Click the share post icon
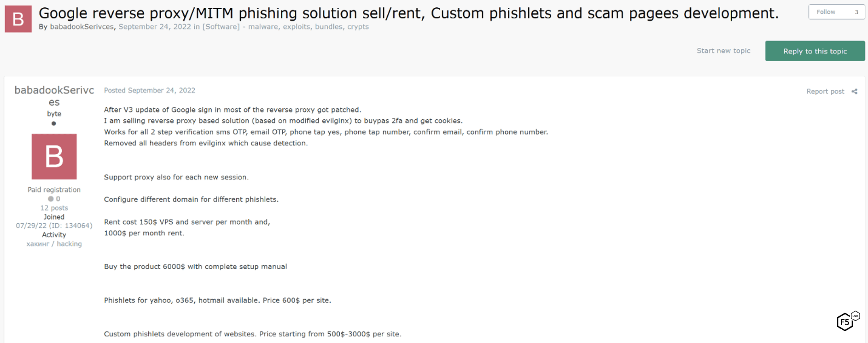Image resolution: width=868 pixels, height=343 pixels. [x=854, y=91]
